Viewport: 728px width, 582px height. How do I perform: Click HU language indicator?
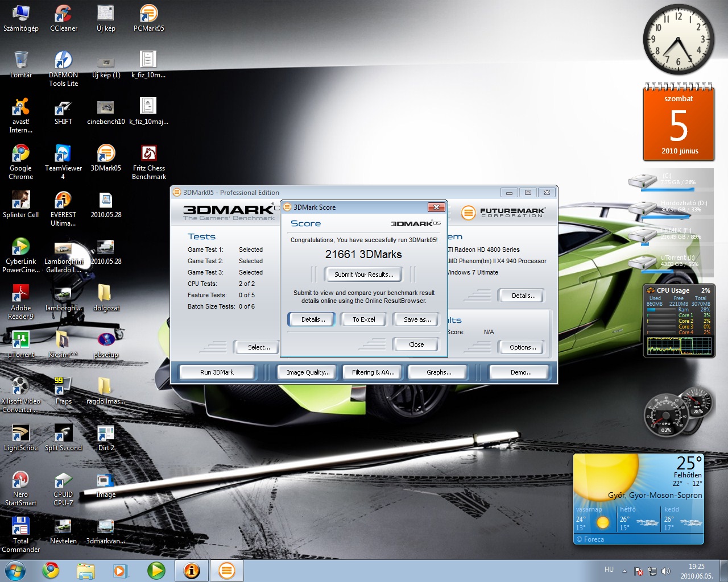point(609,569)
